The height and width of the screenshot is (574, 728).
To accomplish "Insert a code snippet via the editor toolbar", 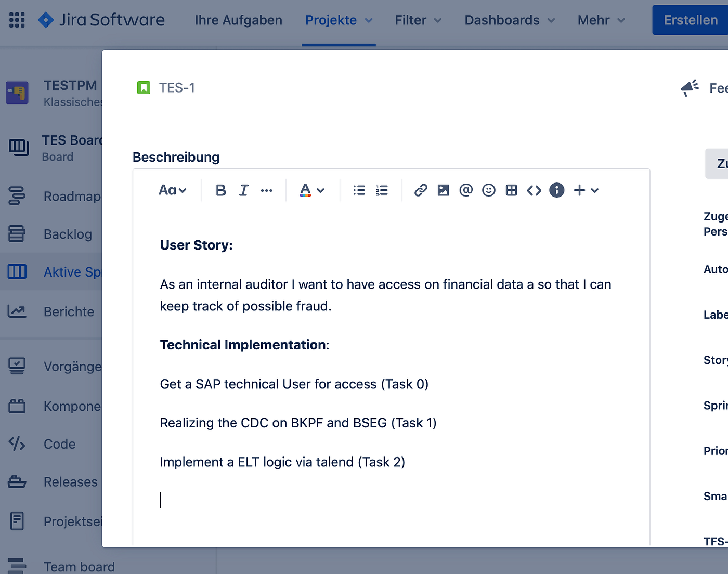I will pyautogui.click(x=534, y=190).
